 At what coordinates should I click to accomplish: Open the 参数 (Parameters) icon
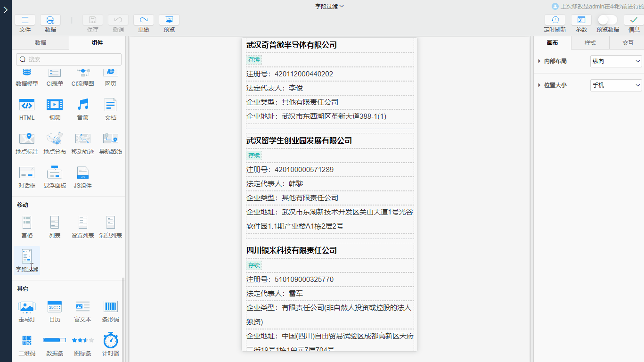point(581,20)
